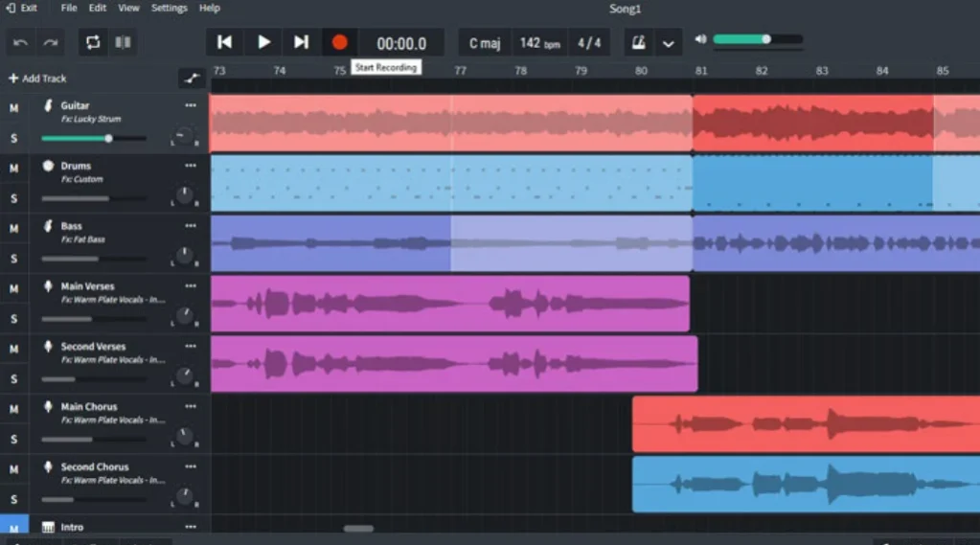The image size is (980, 545).
Task: Click the Drums instrument icon
Action: pos(48,166)
